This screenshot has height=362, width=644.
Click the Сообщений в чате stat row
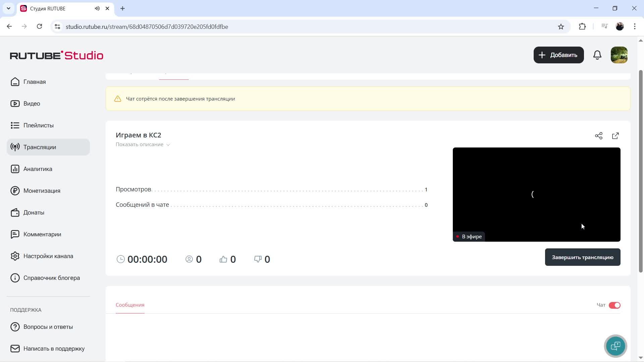272,205
